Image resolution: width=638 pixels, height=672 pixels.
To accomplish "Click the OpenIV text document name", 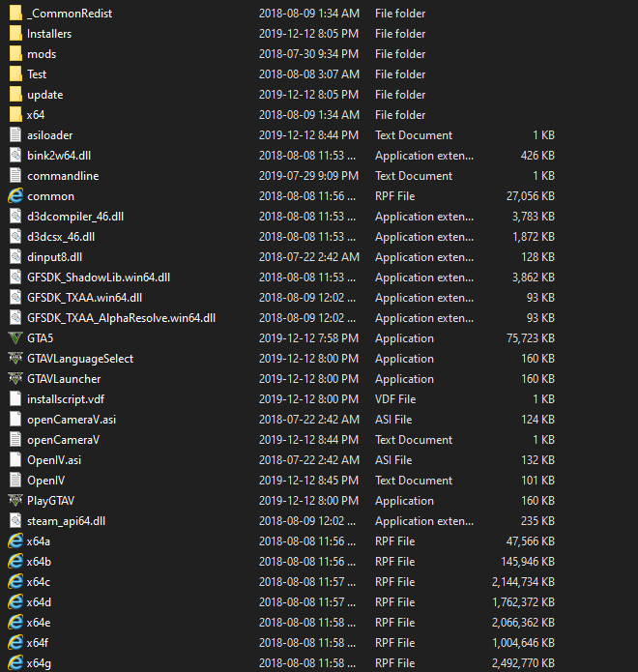I will [45, 481].
